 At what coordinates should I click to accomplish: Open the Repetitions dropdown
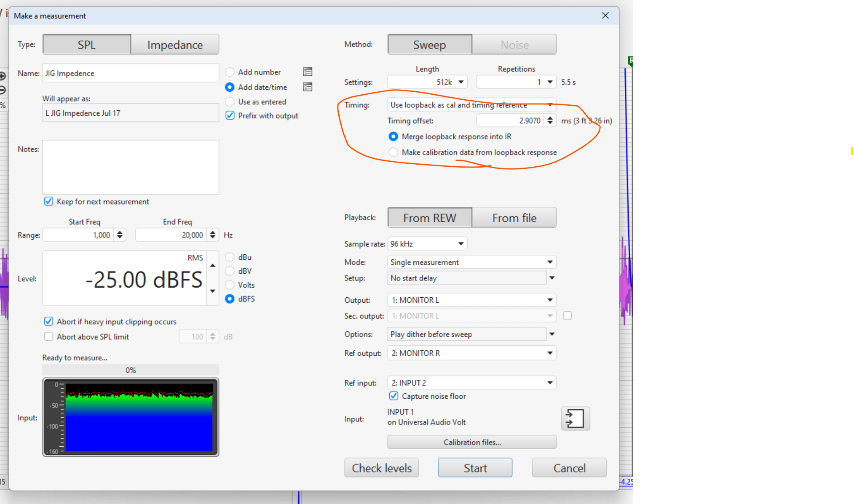[516, 82]
